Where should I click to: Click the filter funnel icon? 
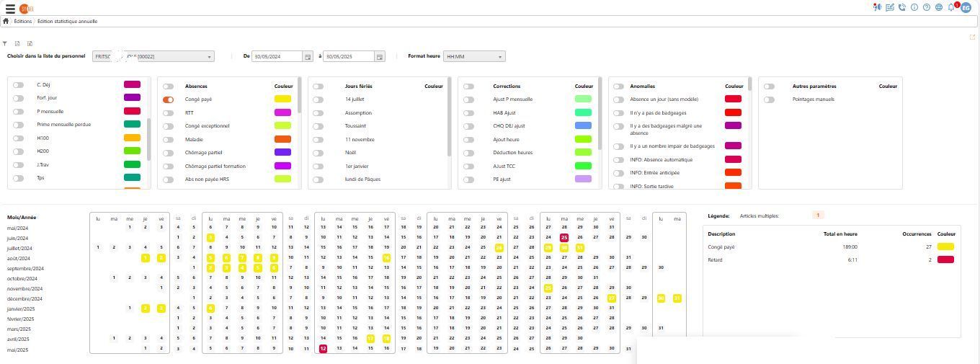tap(5, 43)
